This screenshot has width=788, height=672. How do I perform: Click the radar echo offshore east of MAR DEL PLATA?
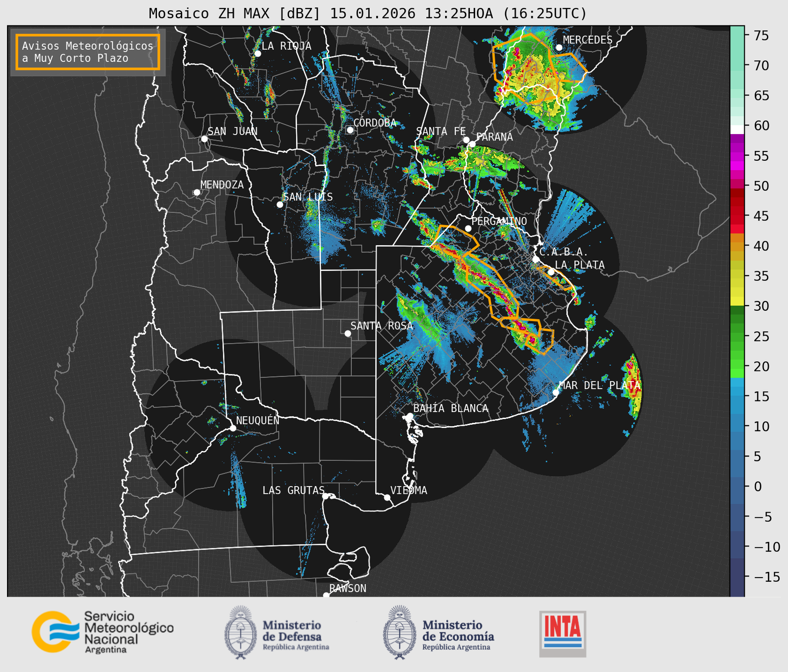(634, 386)
